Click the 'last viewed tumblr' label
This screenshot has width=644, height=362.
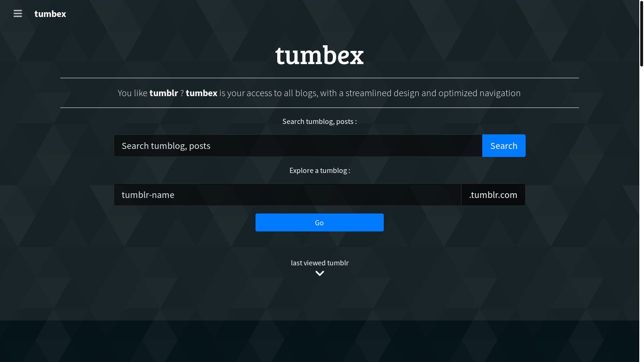click(320, 263)
